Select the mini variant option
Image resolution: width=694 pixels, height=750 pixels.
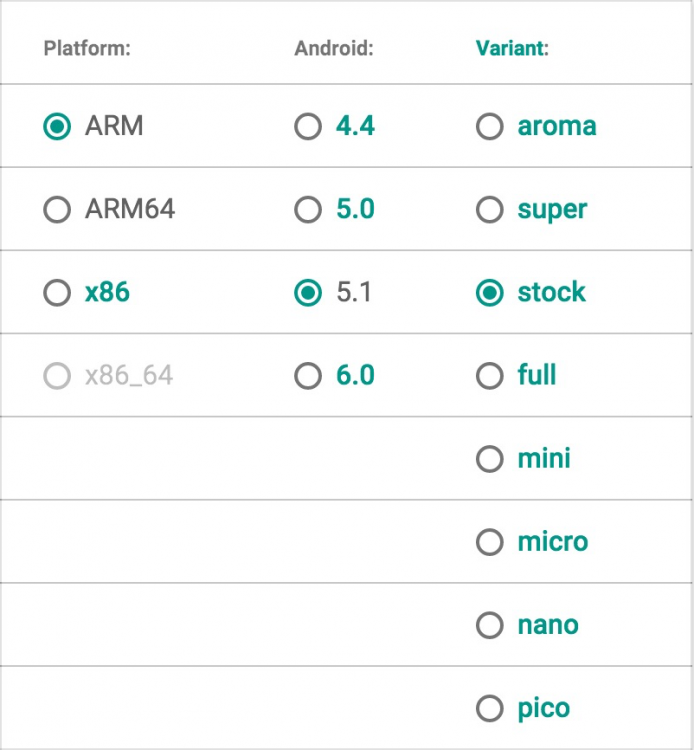[489, 459]
